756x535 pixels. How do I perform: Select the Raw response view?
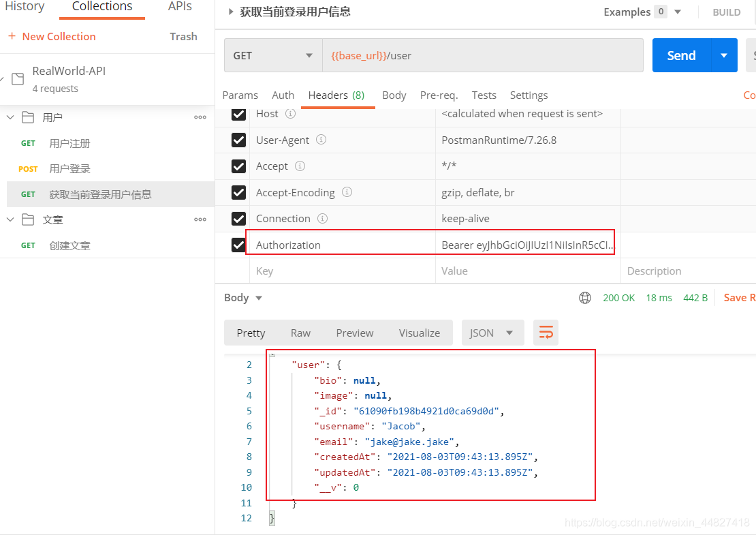(x=300, y=333)
